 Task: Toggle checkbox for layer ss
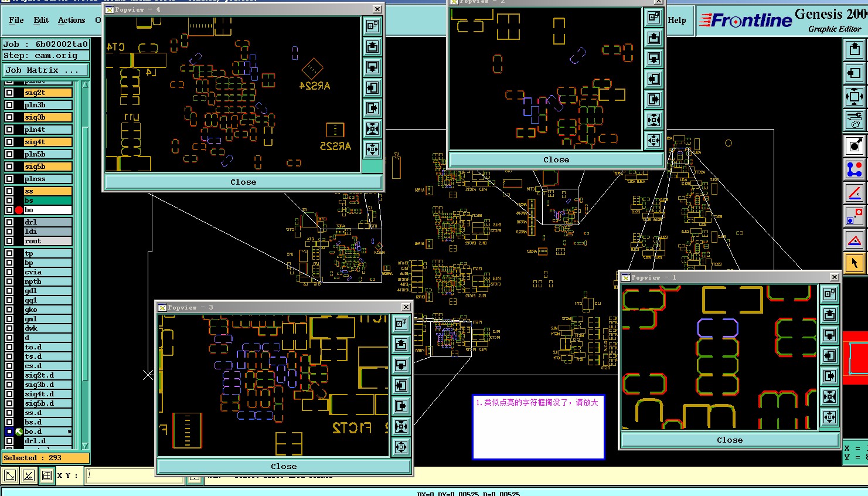coord(9,191)
